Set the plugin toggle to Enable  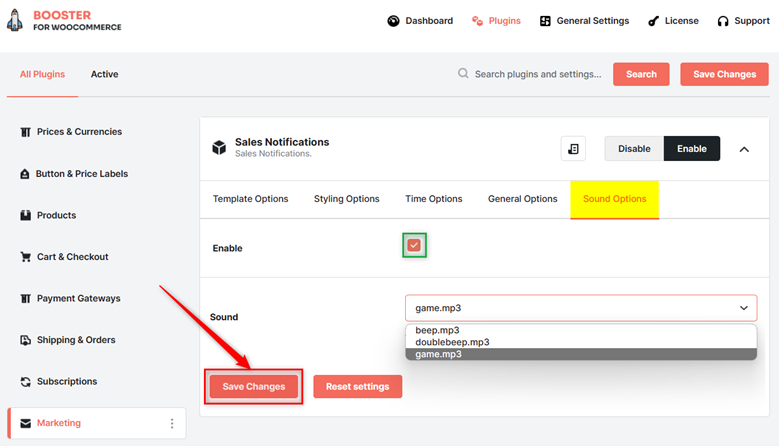692,149
